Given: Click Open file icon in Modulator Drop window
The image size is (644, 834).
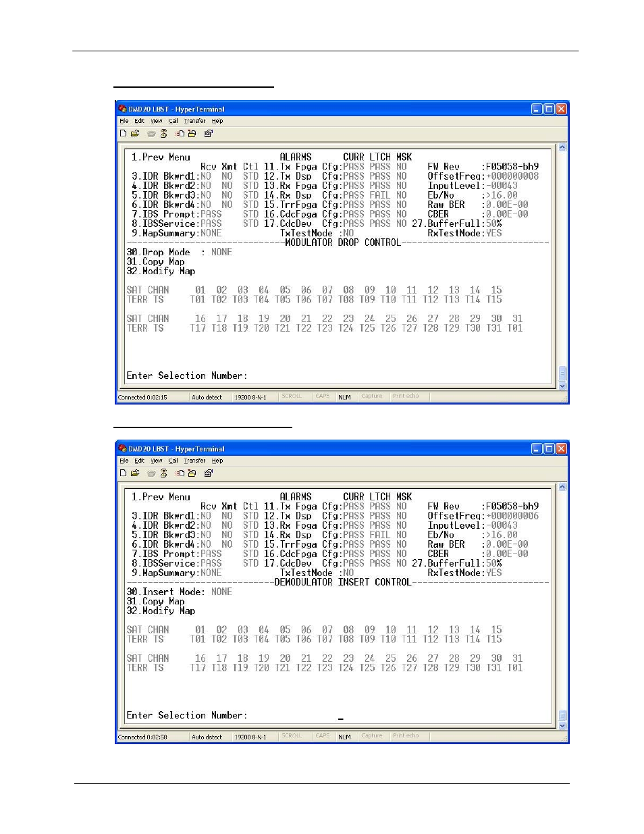Looking at the screenshot, I should coord(135,134).
